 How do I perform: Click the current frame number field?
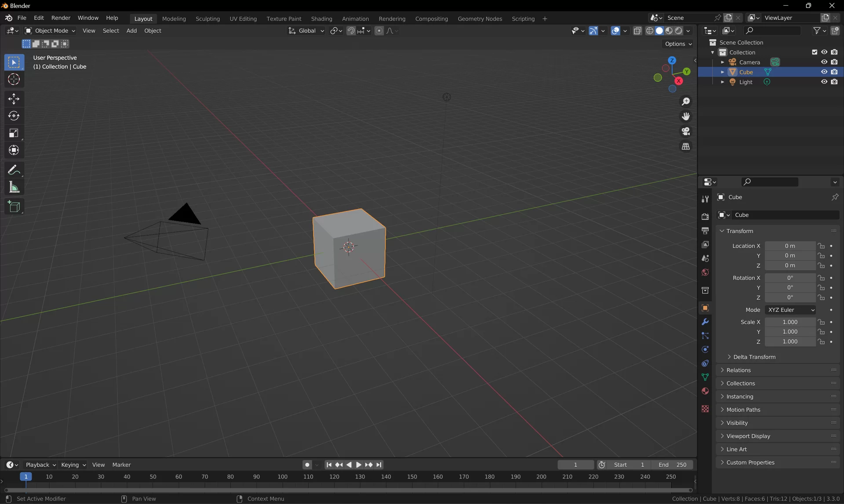pyautogui.click(x=575, y=465)
